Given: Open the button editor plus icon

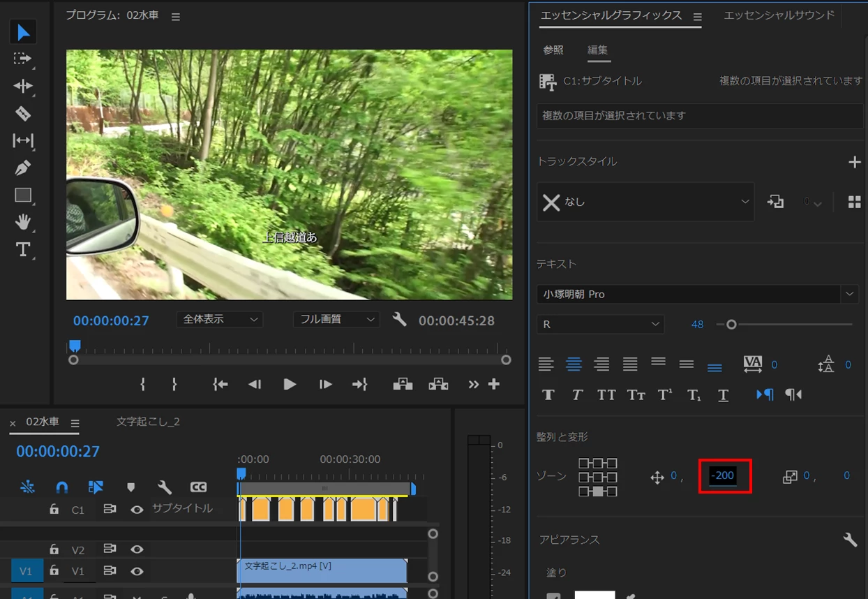Looking at the screenshot, I should (x=494, y=384).
